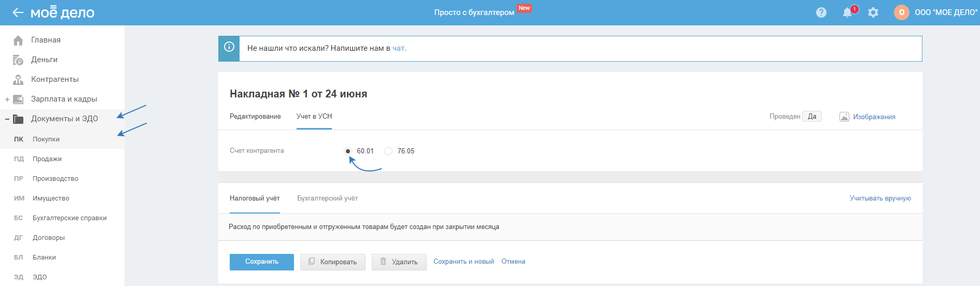Click the Отмена link
Screen dimensions: 980x286
click(513, 262)
